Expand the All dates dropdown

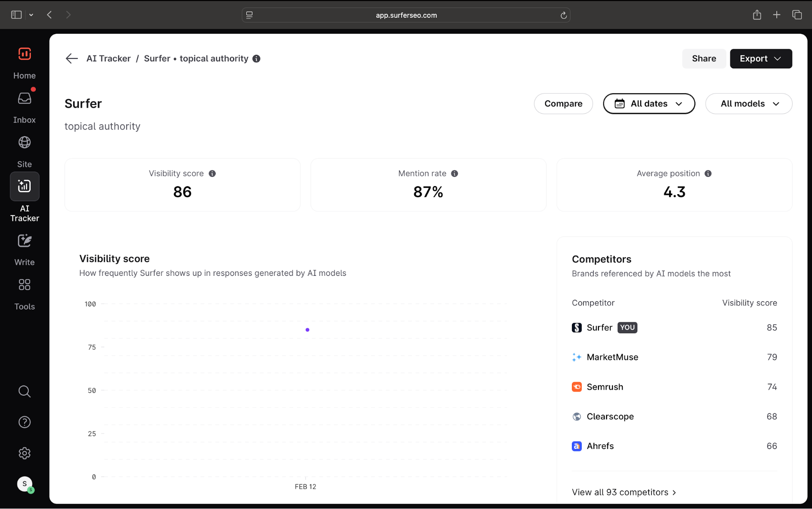[x=649, y=104]
